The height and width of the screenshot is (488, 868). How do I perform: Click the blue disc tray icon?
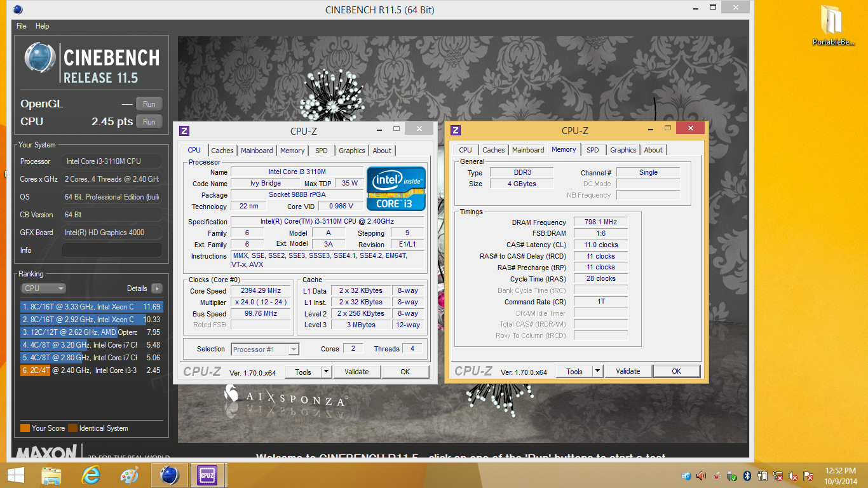point(686,475)
